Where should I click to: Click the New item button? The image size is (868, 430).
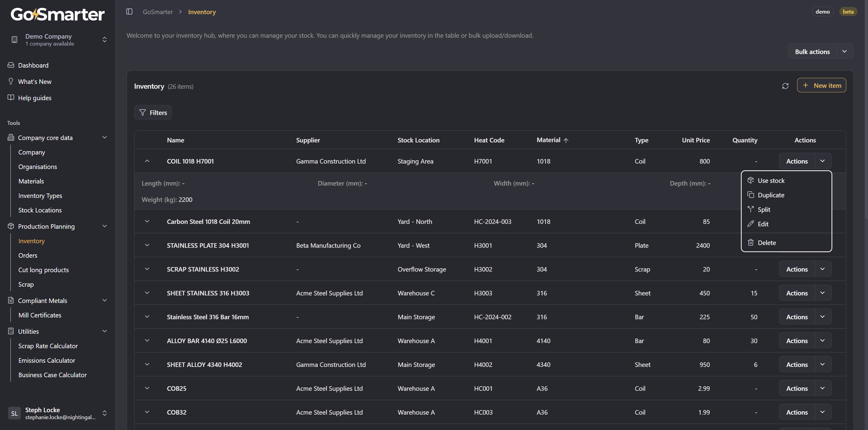click(x=821, y=86)
